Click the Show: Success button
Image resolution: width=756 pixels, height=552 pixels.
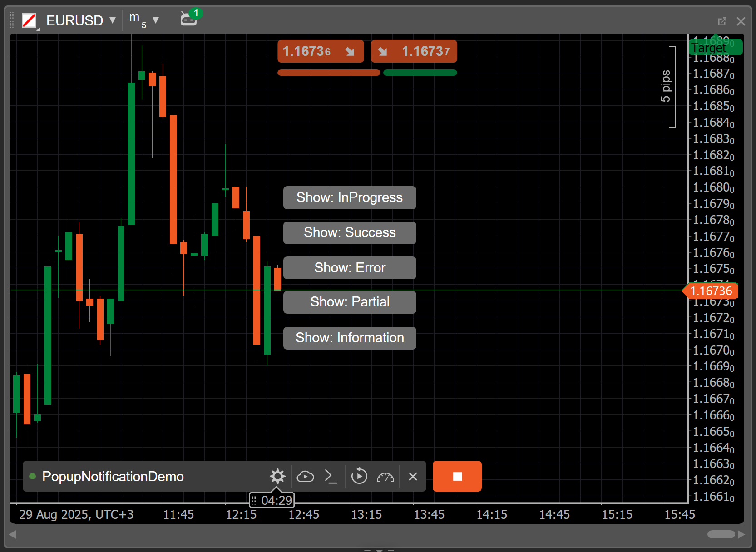pos(349,232)
